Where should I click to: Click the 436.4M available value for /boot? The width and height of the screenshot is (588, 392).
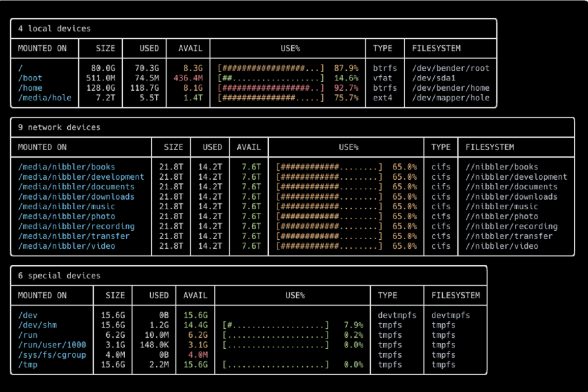pos(188,78)
